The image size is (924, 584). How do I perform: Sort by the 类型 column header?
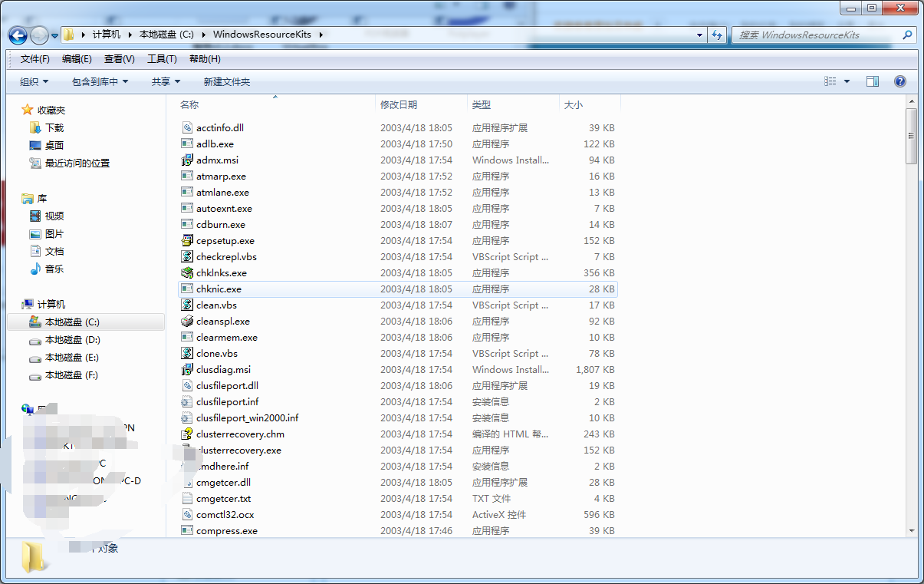click(482, 104)
